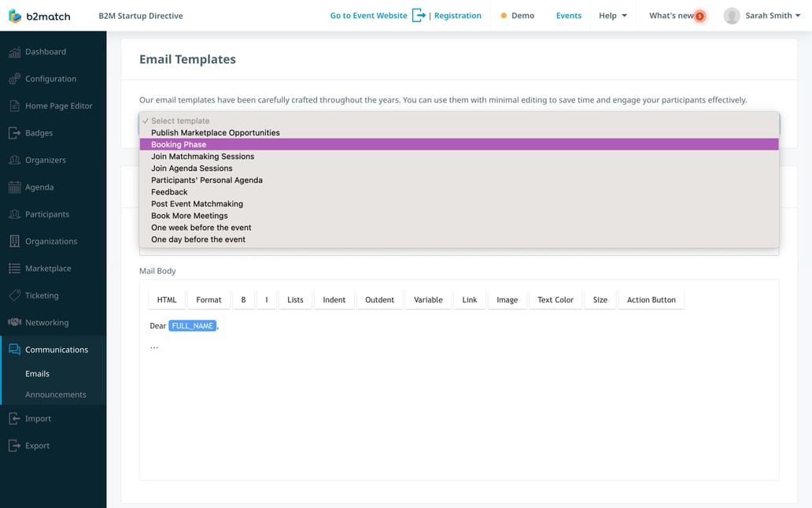This screenshot has width=812, height=508.
Task: Open the Text Color picker
Action: pos(555,299)
